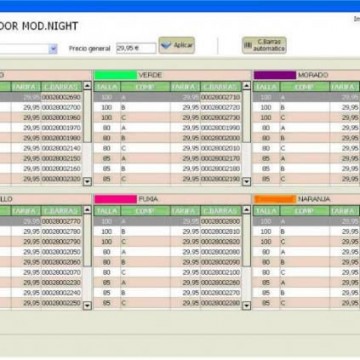Select barcode cell 00028002000
Screen dimensions: 360x360
tap(221, 138)
